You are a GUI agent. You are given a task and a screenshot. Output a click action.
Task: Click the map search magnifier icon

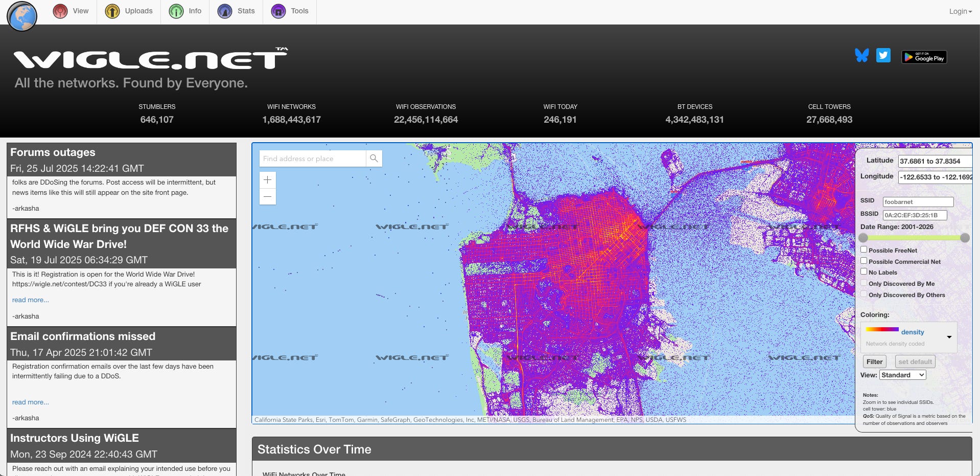coord(374,158)
